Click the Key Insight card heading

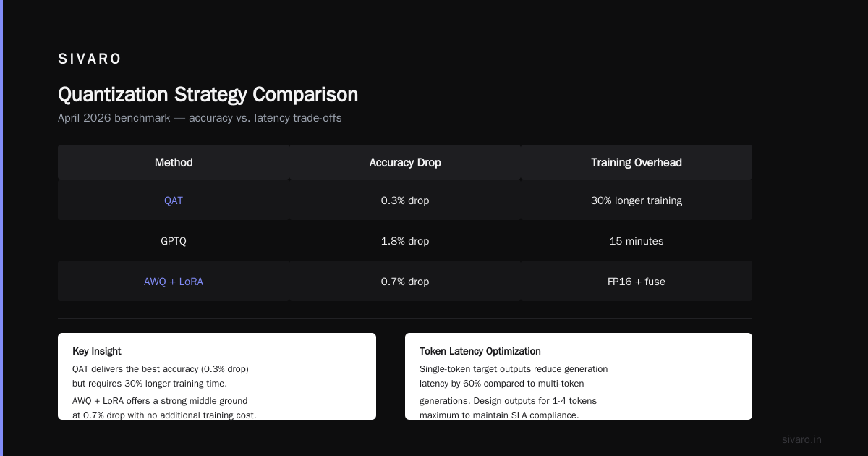[97, 351]
